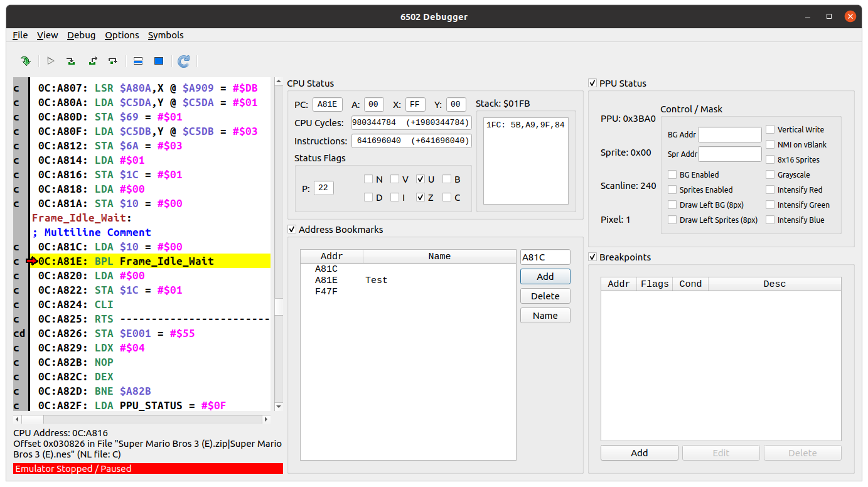The height and width of the screenshot is (487, 868).
Task: Toggle the B status flag checkbox
Action: coord(447,179)
